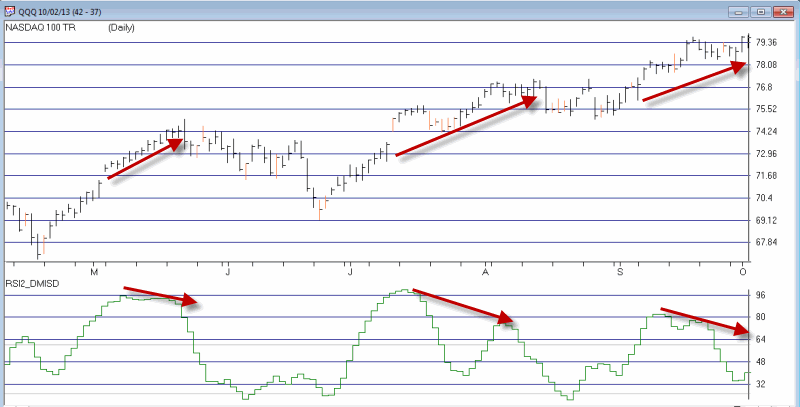800x407 pixels.
Task: Close the QQQ chart window
Action: coord(782,12)
